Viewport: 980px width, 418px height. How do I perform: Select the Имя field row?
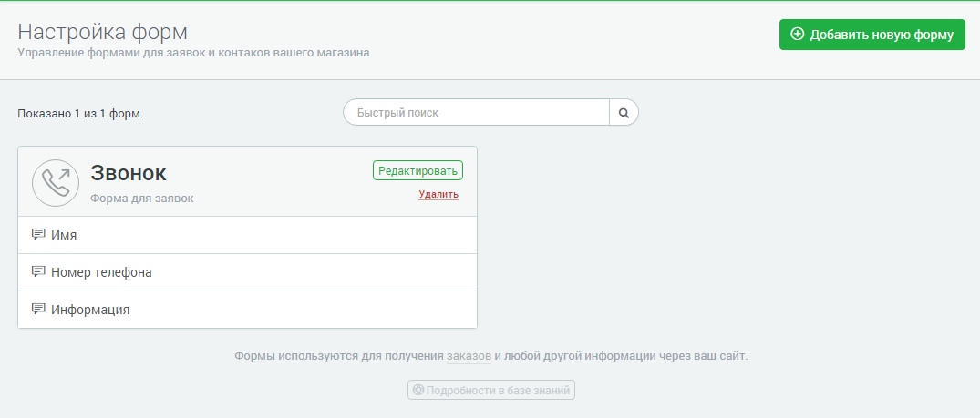tap(247, 235)
